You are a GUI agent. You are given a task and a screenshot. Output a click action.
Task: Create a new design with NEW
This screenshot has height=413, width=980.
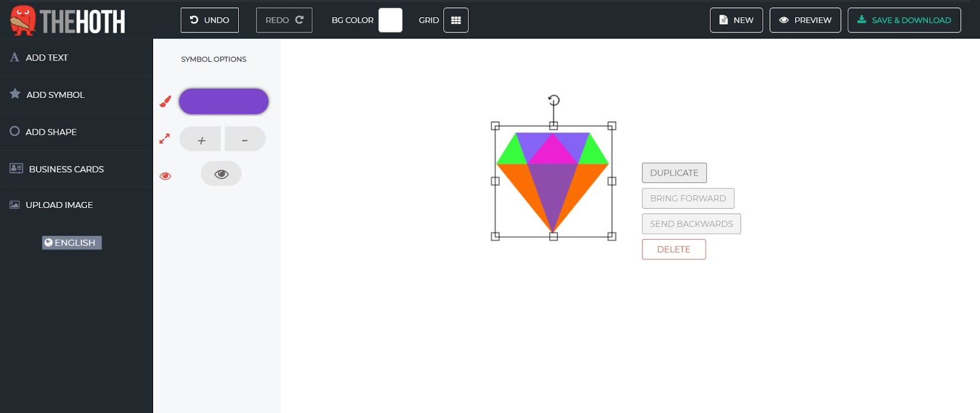736,20
